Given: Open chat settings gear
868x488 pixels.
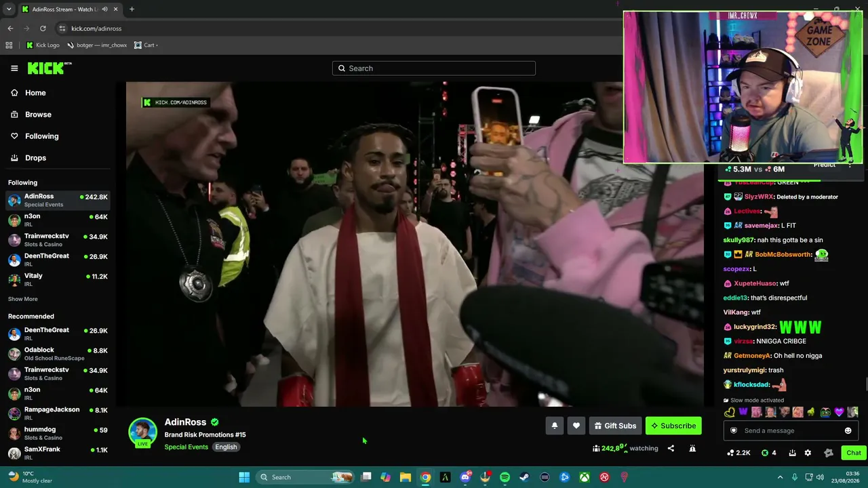Looking at the screenshot, I should pos(808,453).
